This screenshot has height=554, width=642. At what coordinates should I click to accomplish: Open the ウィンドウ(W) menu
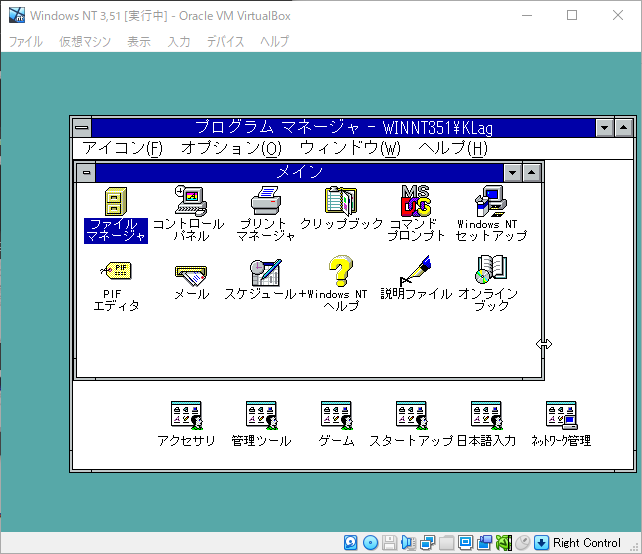[x=350, y=148]
